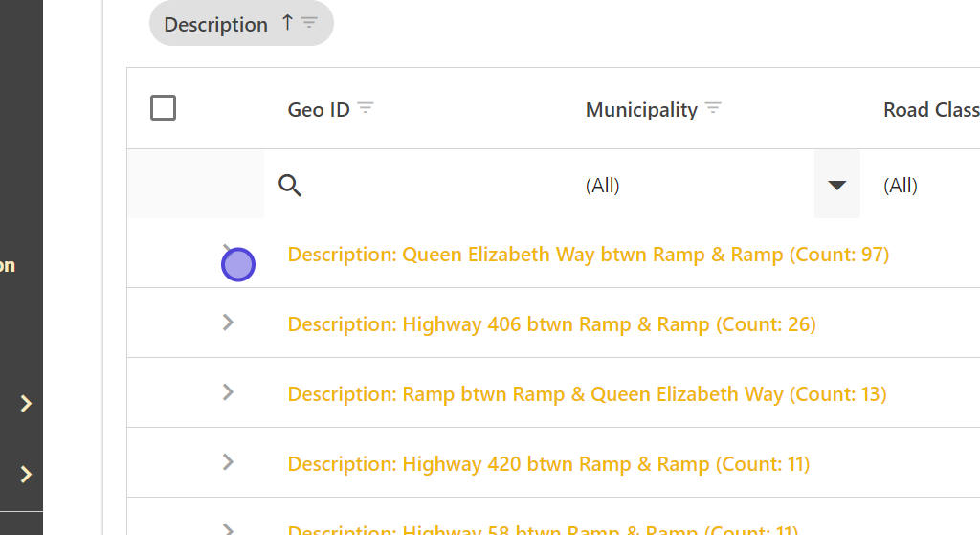Screen dimensions: 980x535
Task: Click the filter icon on the Description chip
Action: tap(309, 23)
